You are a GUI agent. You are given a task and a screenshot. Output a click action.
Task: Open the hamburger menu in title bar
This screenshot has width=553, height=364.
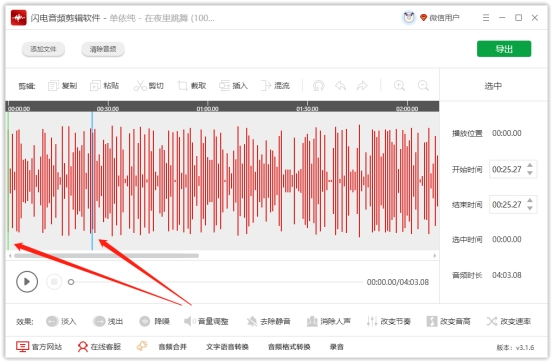click(x=486, y=18)
